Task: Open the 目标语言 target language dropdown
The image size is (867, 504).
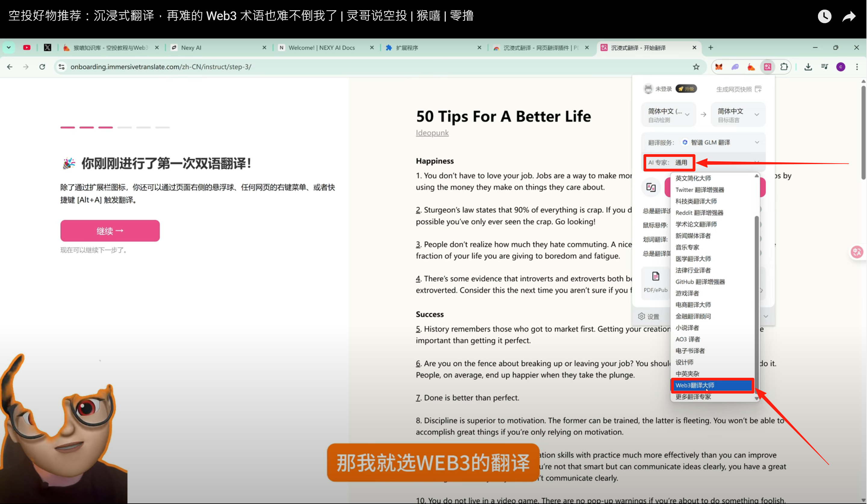Action: [x=738, y=115]
